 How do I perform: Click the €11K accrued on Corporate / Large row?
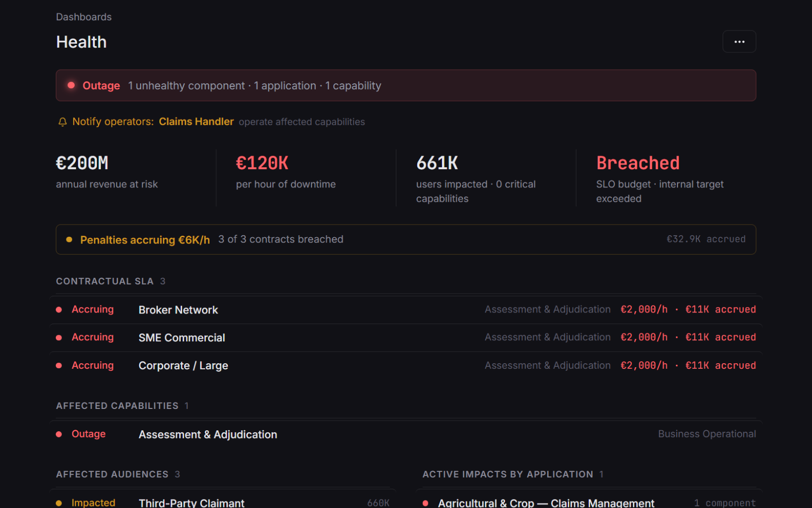[x=721, y=365]
